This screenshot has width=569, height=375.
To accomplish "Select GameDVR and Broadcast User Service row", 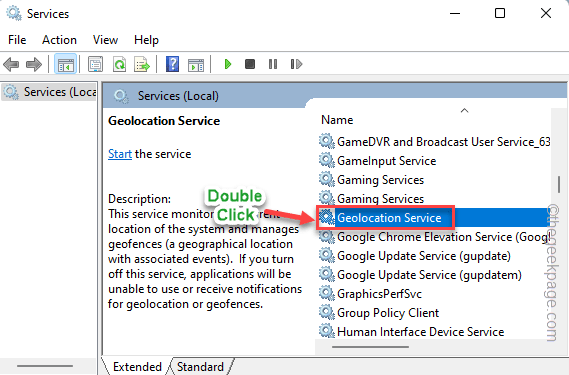I will click(x=434, y=142).
